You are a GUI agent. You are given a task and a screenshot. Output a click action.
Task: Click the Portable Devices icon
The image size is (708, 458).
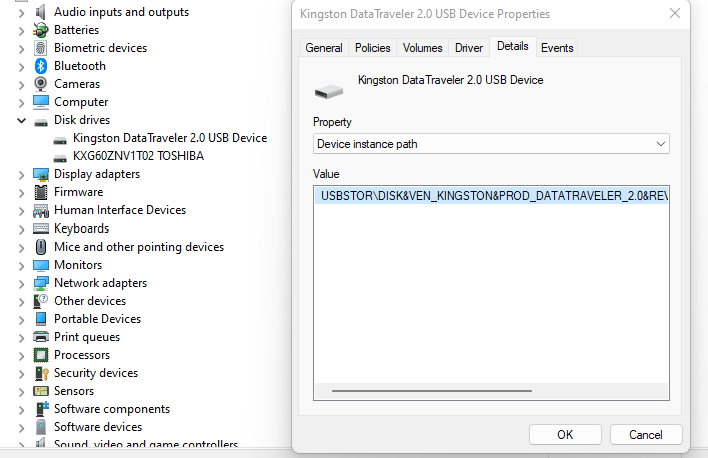[x=41, y=319]
